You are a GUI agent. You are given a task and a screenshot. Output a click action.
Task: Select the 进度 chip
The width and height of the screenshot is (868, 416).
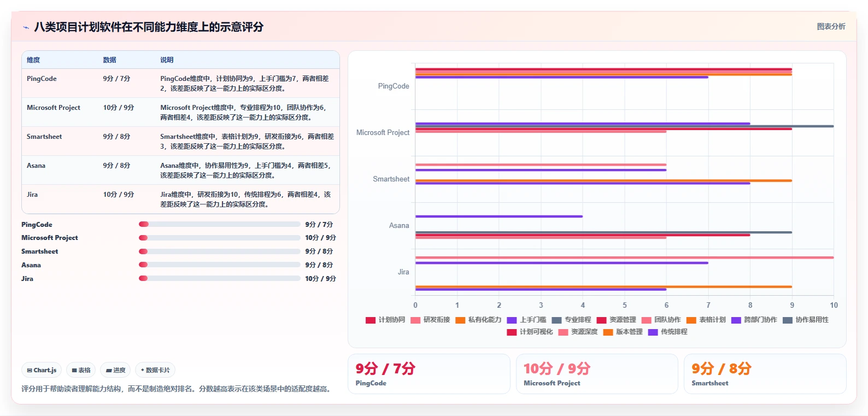pyautogui.click(x=115, y=370)
